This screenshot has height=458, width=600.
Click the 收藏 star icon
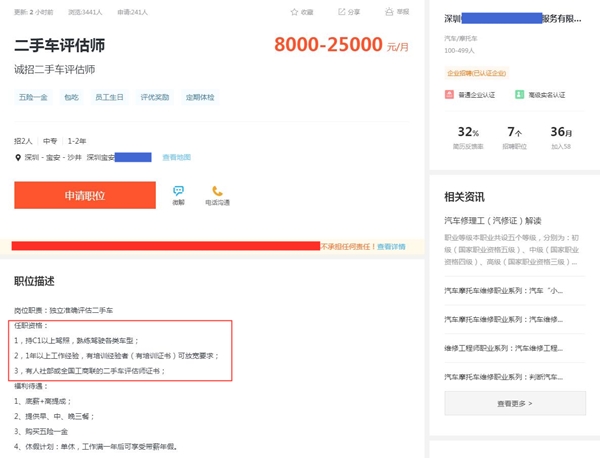click(294, 12)
